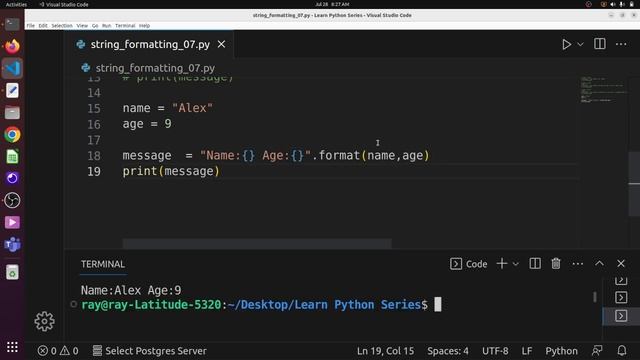Click terminal output Name:Alex Age:9
Viewport: 640px width, 360px height.
point(131,290)
